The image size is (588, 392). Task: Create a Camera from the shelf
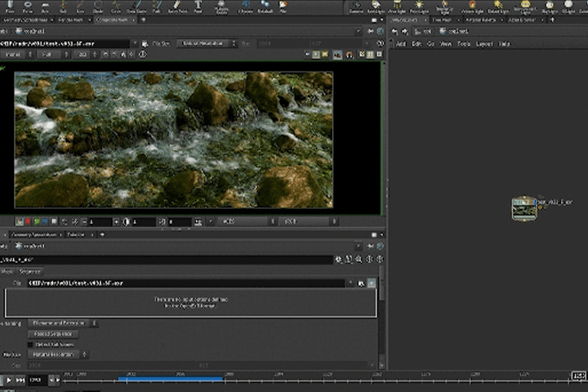click(356, 7)
